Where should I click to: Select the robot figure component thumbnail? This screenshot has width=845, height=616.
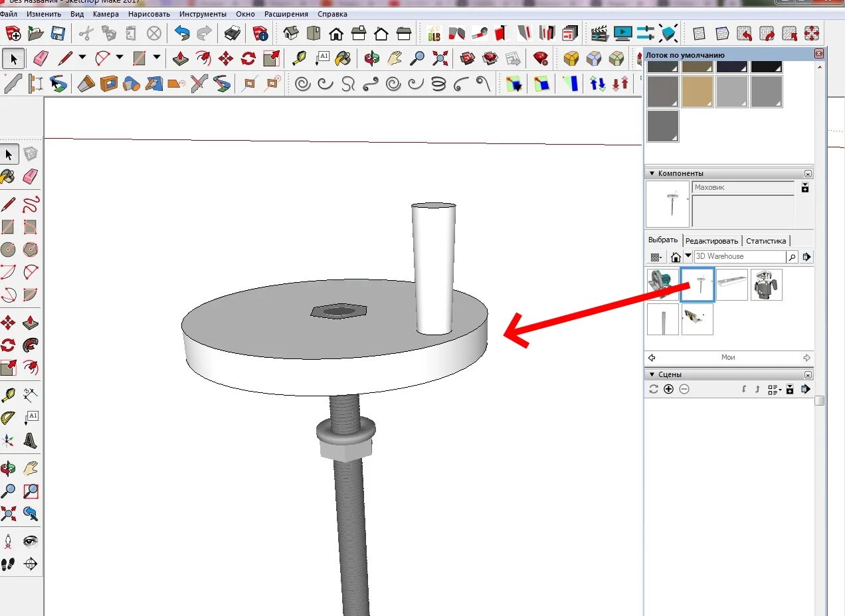tap(767, 285)
